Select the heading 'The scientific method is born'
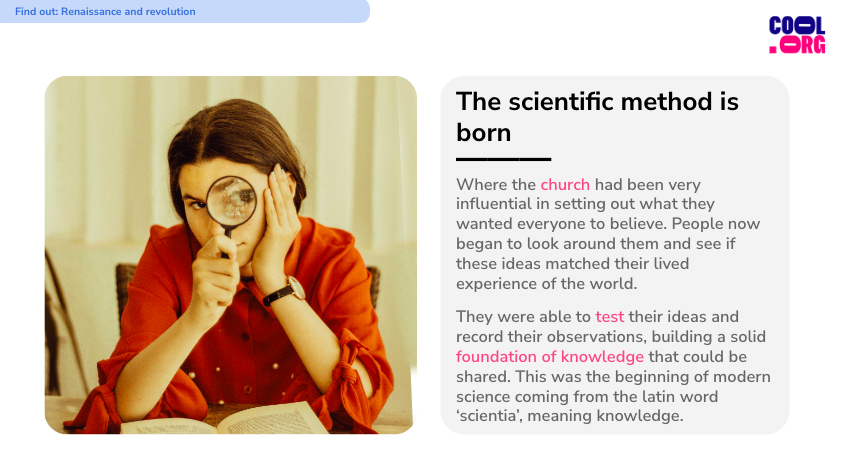This screenshot has height=474, width=844. (597, 117)
